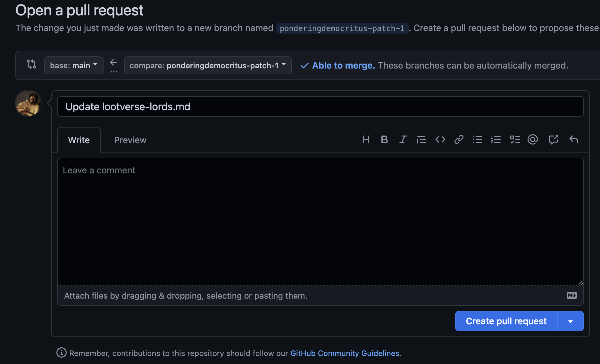The height and width of the screenshot is (364, 600).
Task: Click the left arrow between branch selectors
Action: pos(113,62)
